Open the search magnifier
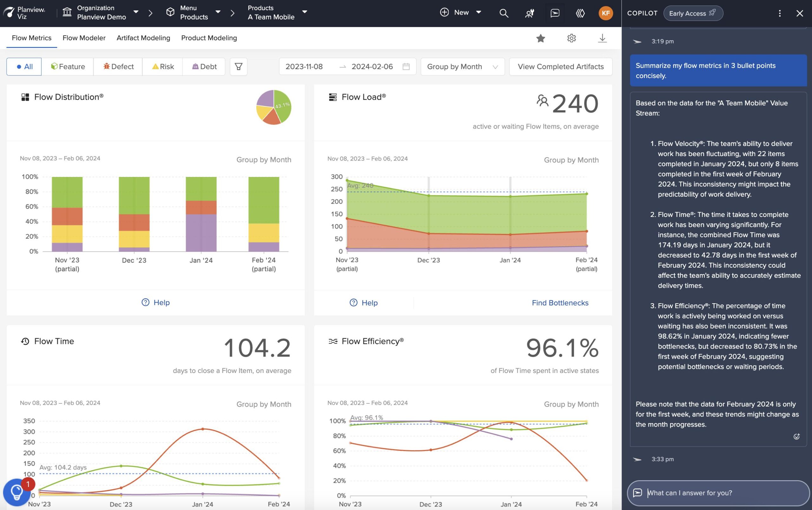The image size is (812, 510). coord(504,13)
